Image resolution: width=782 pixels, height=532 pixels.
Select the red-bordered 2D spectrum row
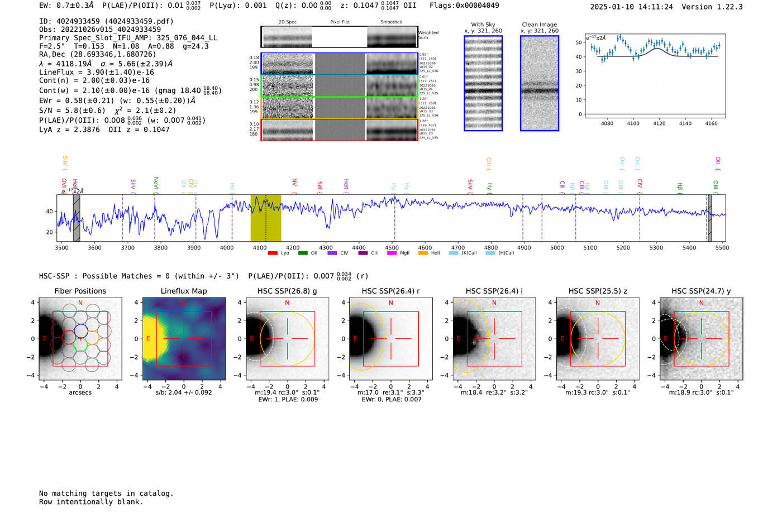(x=340, y=130)
